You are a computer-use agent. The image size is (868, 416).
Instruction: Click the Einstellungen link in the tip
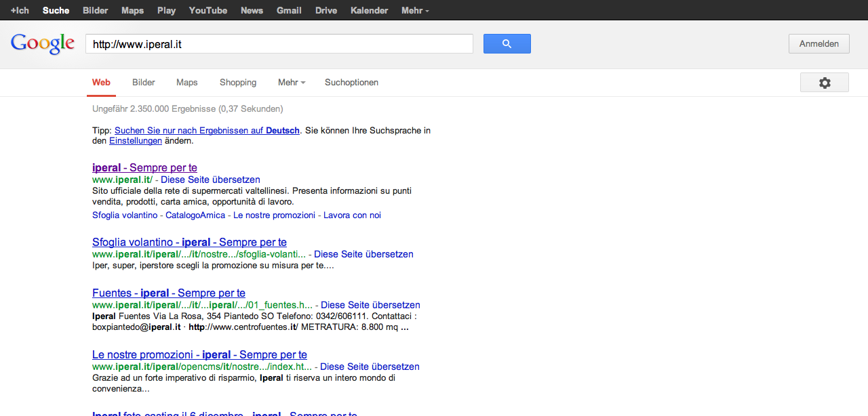(x=136, y=141)
